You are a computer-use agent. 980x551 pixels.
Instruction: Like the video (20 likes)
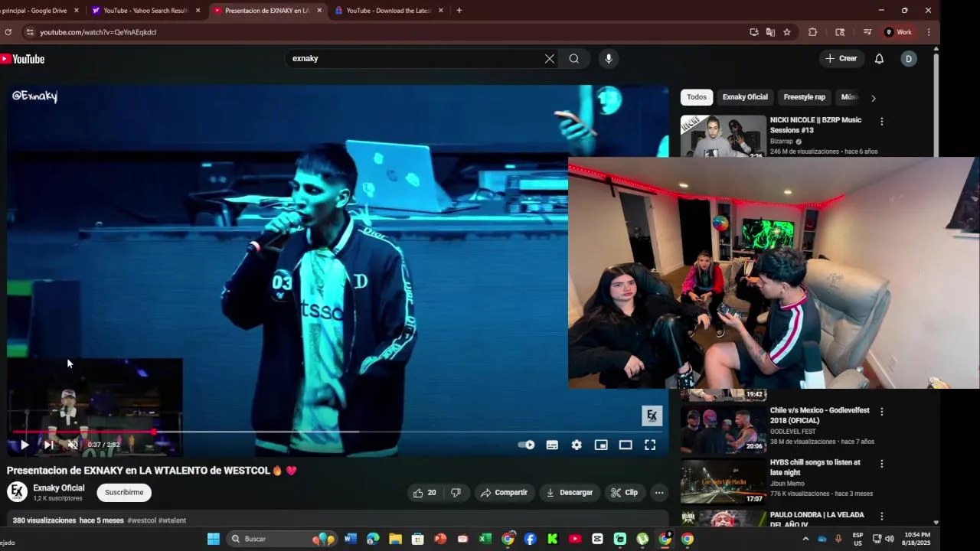tap(425, 493)
